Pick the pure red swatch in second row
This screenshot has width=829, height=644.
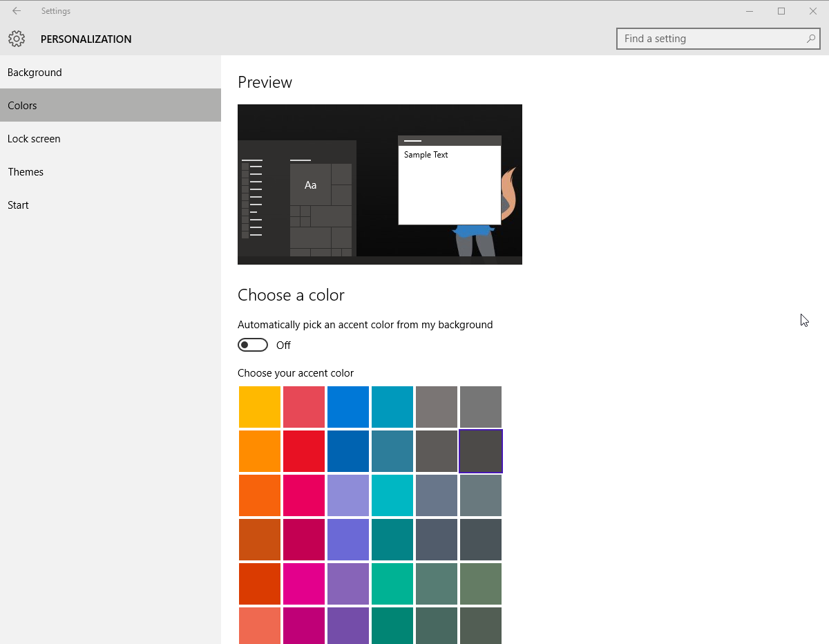pyautogui.click(x=304, y=451)
